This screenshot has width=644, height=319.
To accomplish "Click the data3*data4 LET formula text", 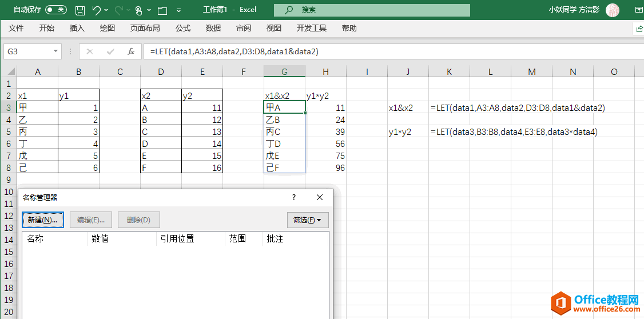I will point(514,132).
